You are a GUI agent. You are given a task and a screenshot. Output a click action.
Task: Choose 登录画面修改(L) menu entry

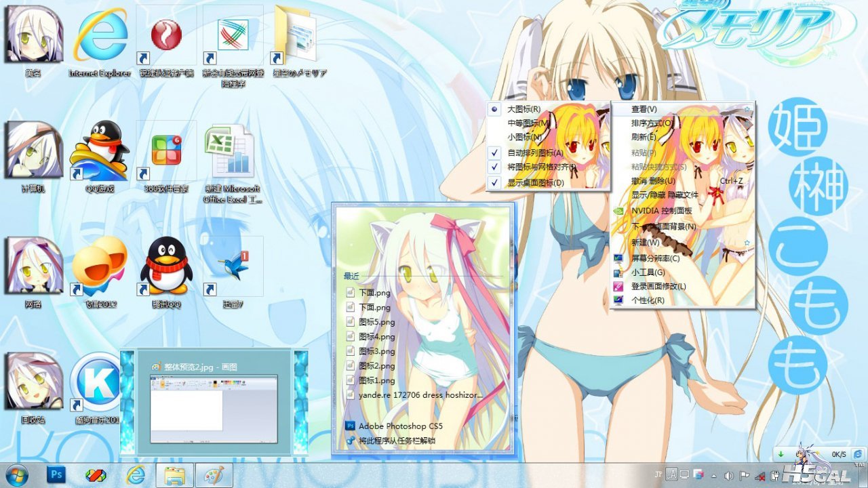[682, 286]
